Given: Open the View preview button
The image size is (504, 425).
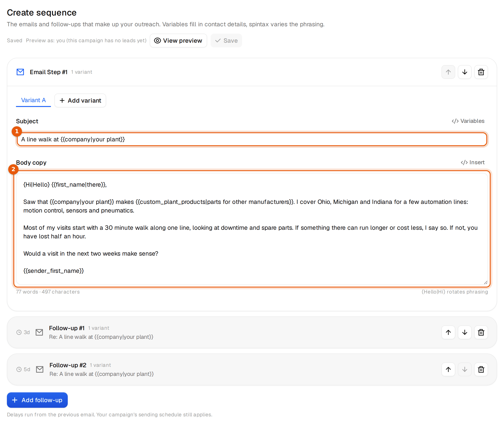Looking at the screenshot, I should pos(178,41).
